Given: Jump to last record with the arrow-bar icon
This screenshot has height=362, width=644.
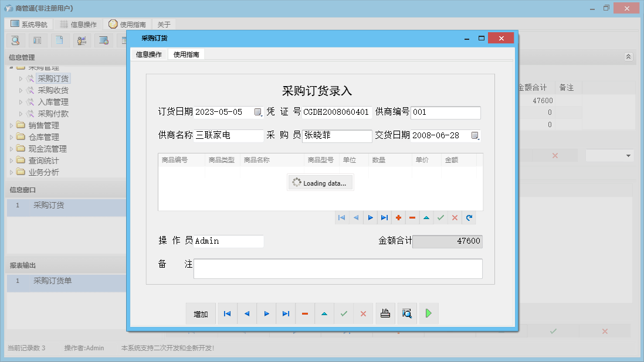Looking at the screenshot, I should [384, 217].
